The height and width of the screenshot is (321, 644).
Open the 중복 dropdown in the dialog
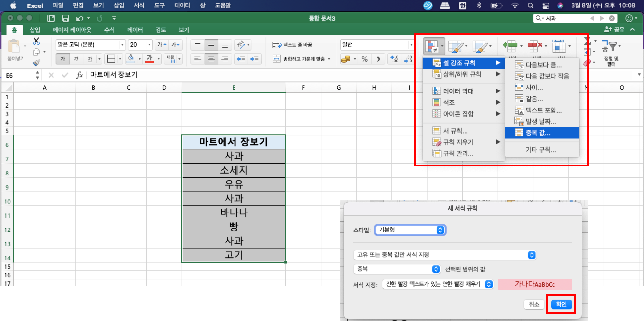pos(397,269)
